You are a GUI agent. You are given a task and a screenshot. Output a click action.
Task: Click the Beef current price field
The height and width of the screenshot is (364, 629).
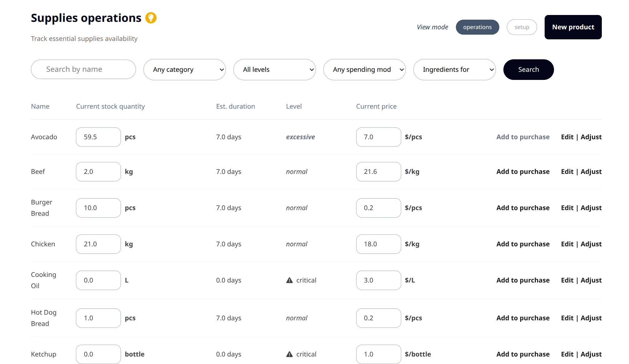pyautogui.click(x=378, y=172)
